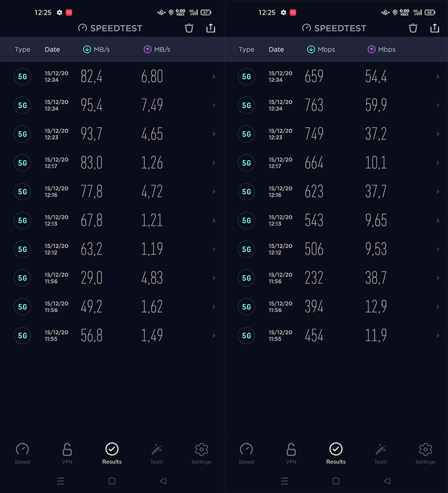Screen dimensions: 448x493
Task: Open Settings tab on left screen
Action: (202, 453)
